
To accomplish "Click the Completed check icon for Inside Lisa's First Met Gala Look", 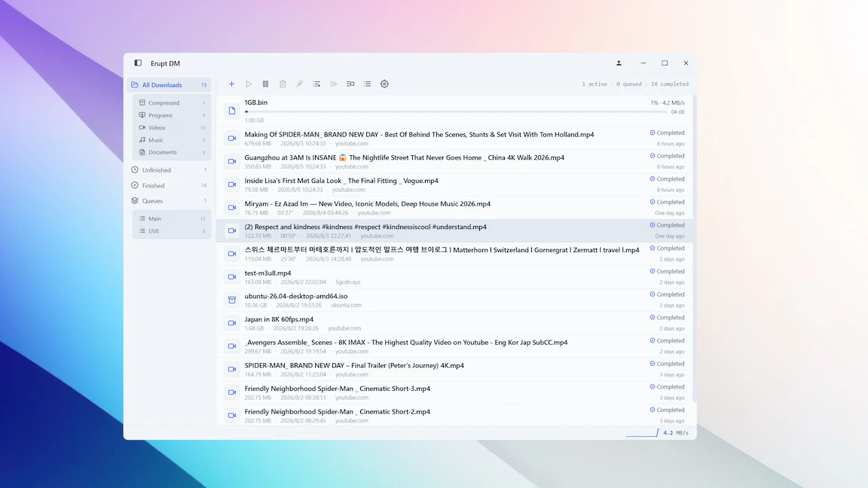I will click(x=652, y=178).
